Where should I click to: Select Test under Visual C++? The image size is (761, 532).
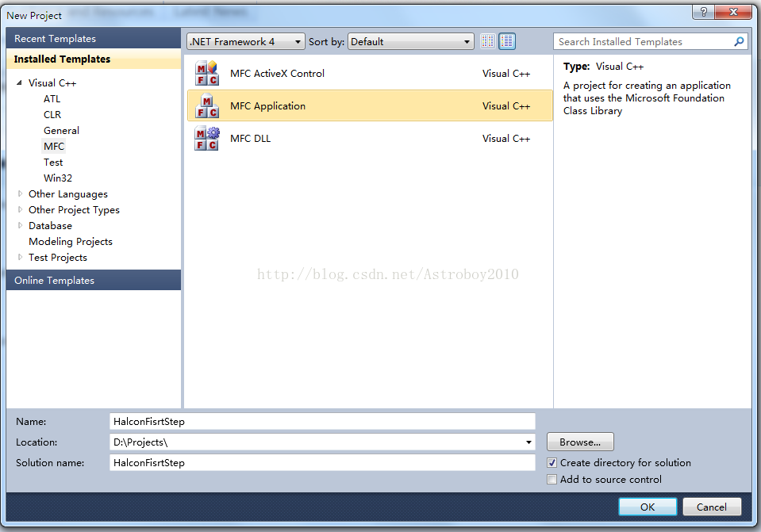click(53, 163)
